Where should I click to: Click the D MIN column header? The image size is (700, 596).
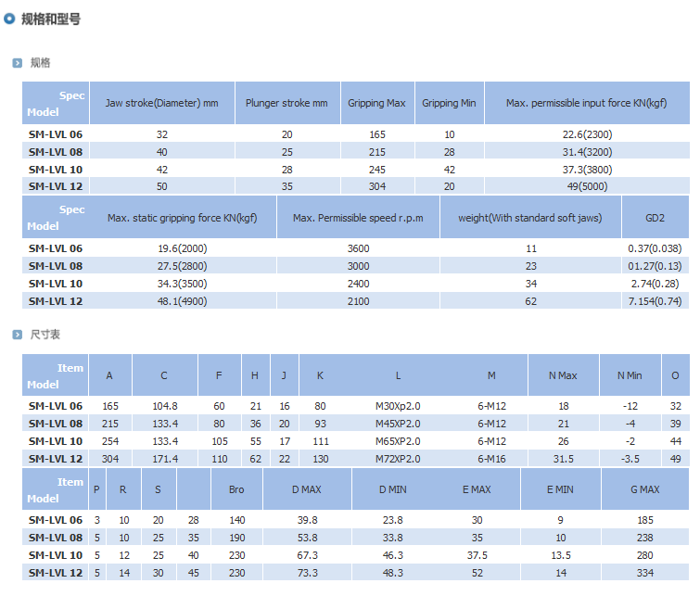point(393,489)
